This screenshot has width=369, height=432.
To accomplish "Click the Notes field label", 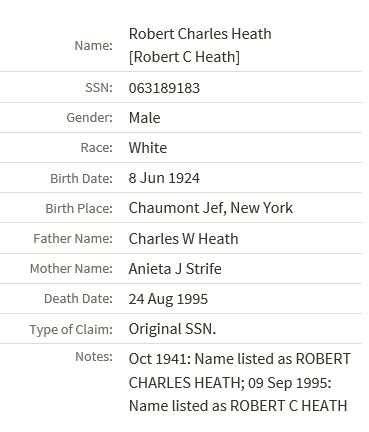I will click(94, 357).
